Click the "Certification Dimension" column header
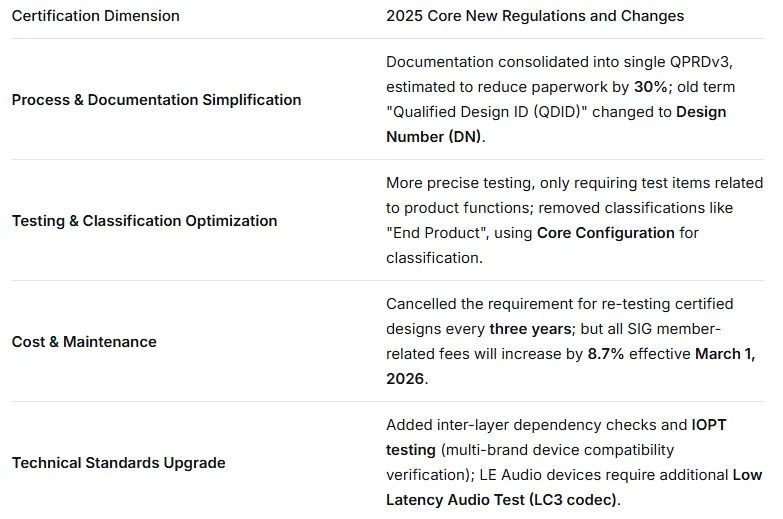Screen dimensions: 783x519 pyautogui.click(x=96, y=16)
